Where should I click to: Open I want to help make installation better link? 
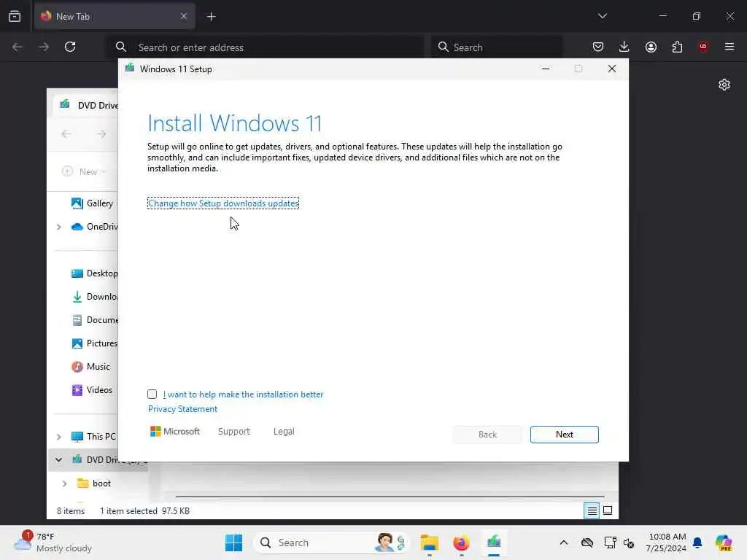(x=243, y=394)
